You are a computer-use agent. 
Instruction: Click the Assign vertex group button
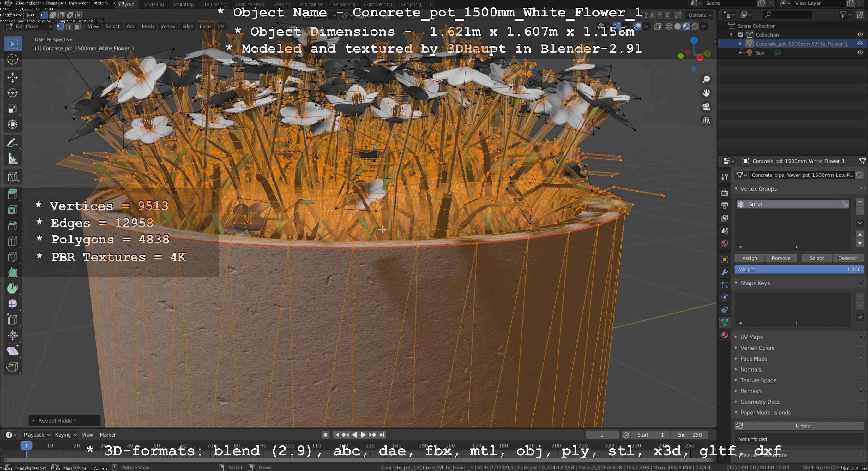click(x=749, y=258)
